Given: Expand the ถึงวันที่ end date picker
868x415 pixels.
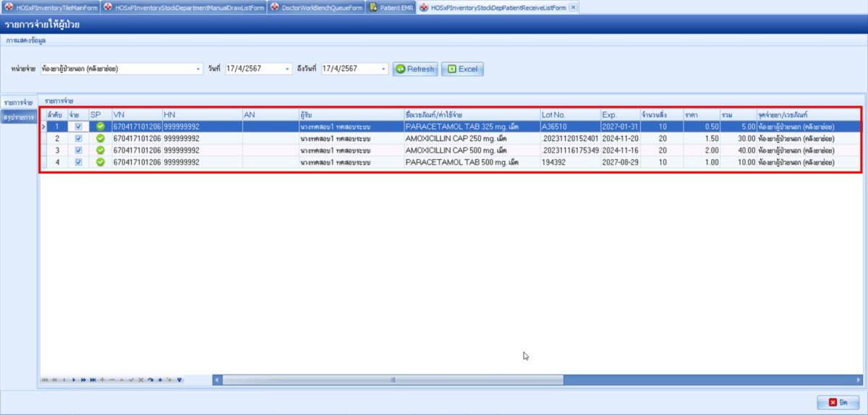Looking at the screenshot, I should [384, 69].
